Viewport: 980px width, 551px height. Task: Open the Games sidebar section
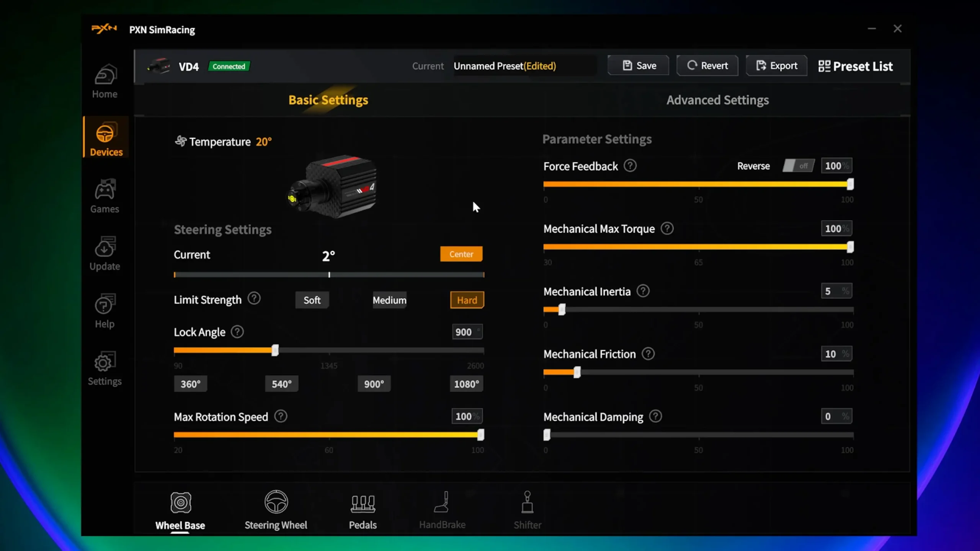pyautogui.click(x=105, y=196)
